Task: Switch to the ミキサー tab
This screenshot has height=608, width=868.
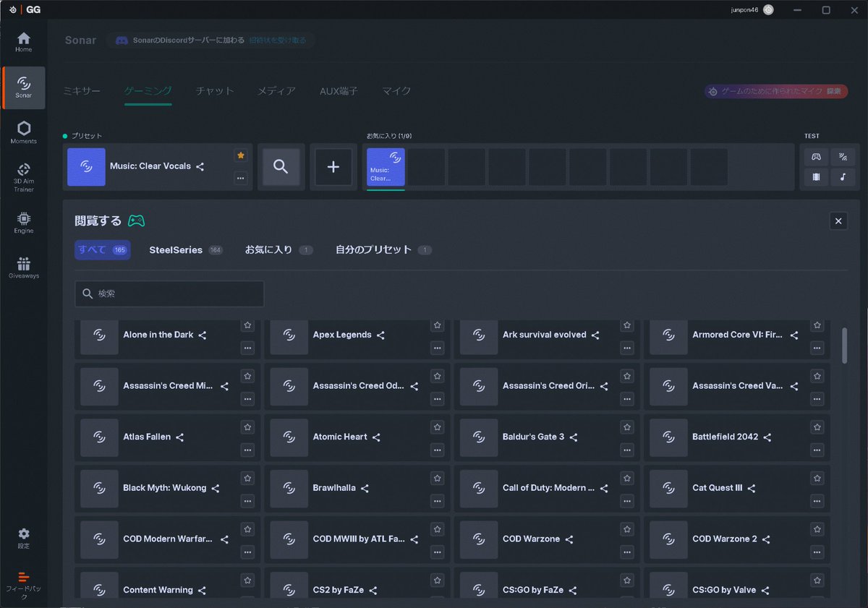Action: pyautogui.click(x=82, y=91)
